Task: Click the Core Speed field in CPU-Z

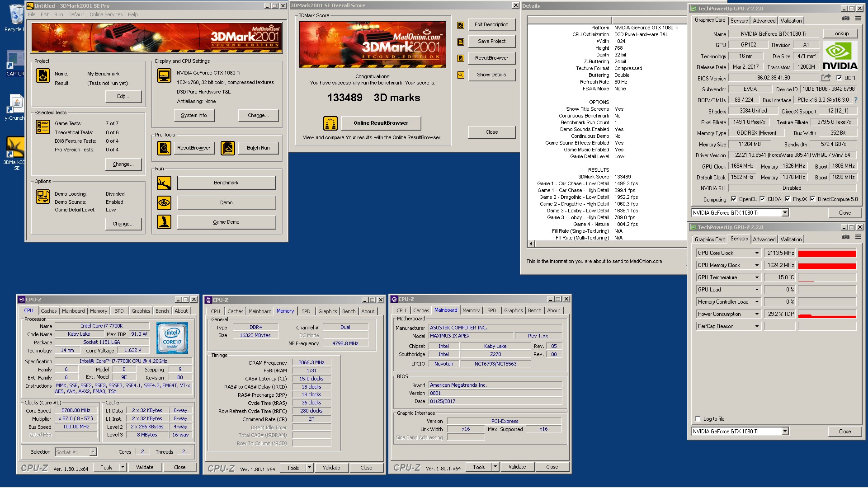Action: click(76, 410)
